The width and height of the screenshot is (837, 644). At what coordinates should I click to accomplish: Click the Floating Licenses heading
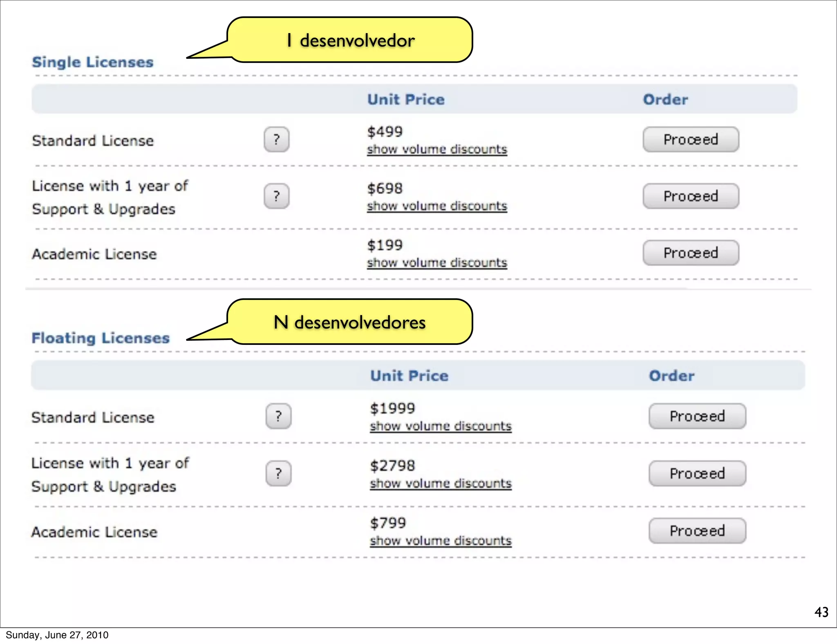101,338
